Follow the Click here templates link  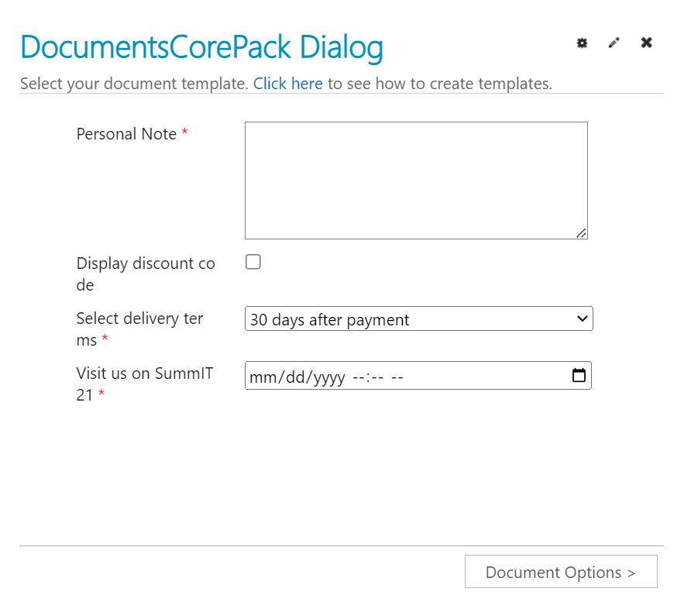coord(288,84)
